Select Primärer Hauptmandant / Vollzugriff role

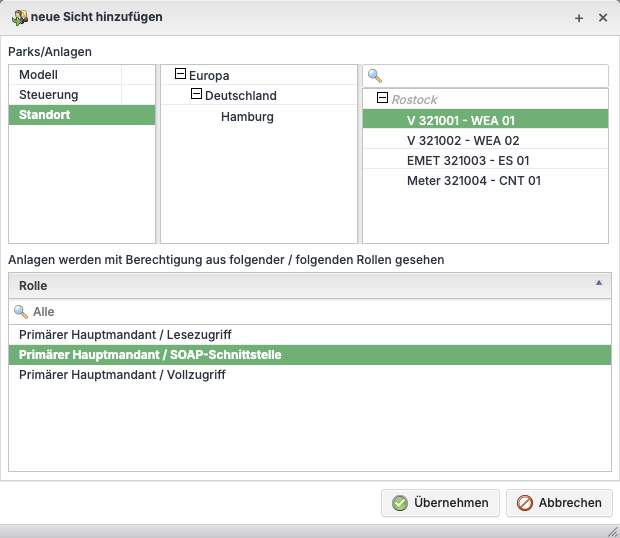pos(122,375)
